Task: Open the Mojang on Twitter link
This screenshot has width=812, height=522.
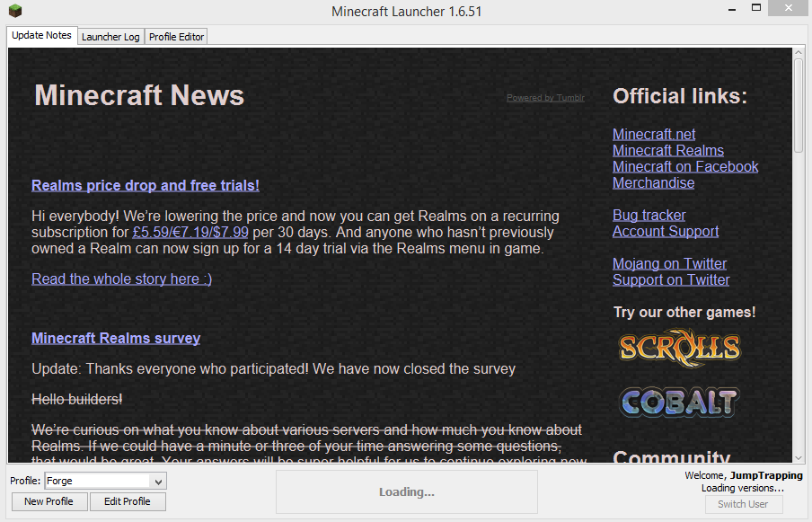Action: [x=669, y=263]
